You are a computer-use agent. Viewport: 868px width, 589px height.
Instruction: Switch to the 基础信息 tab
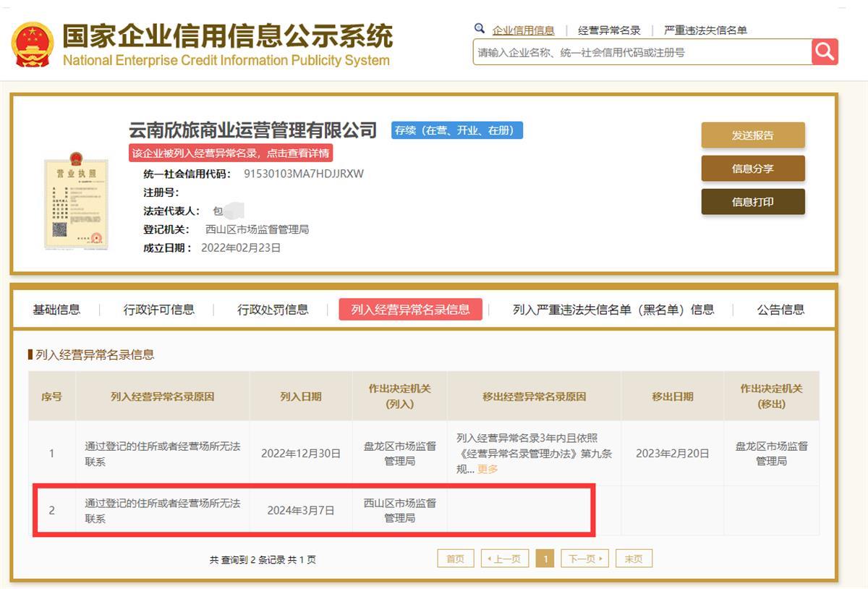point(56,310)
